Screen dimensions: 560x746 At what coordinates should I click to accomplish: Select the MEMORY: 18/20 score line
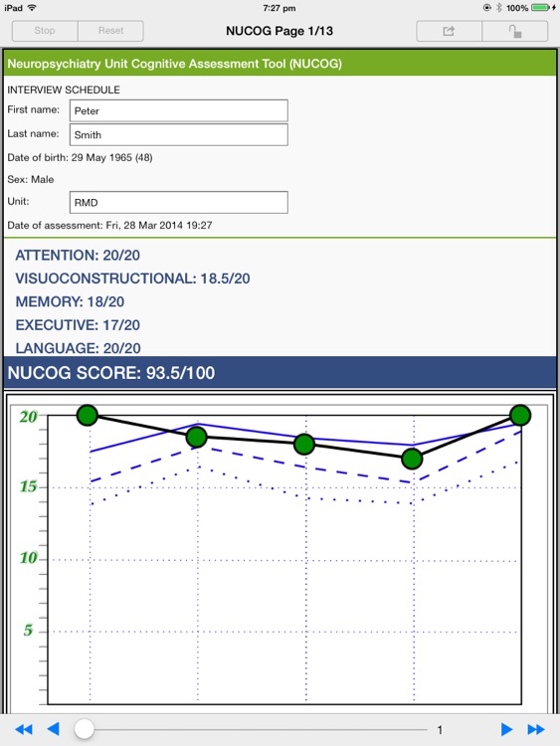tap(70, 302)
